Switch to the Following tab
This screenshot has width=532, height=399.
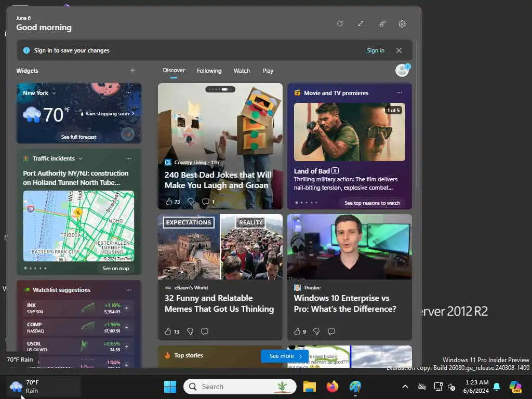(x=209, y=71)
